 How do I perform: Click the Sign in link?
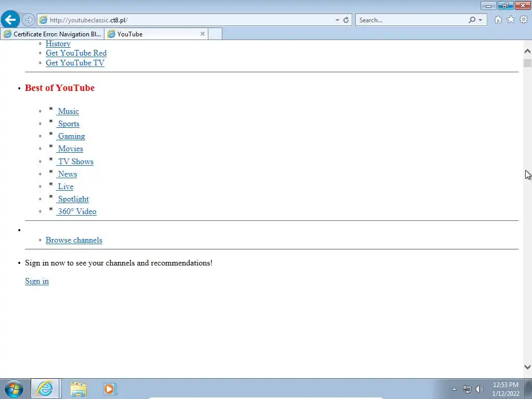coord(37,281)
